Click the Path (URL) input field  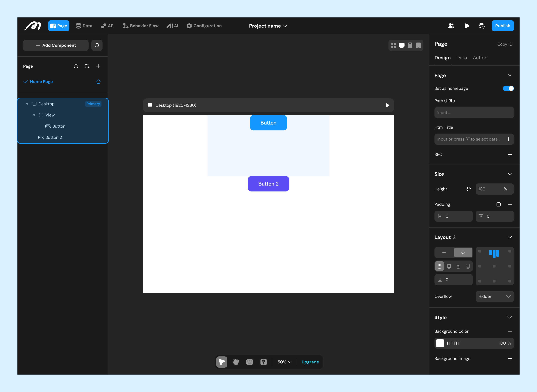(474, 113)
